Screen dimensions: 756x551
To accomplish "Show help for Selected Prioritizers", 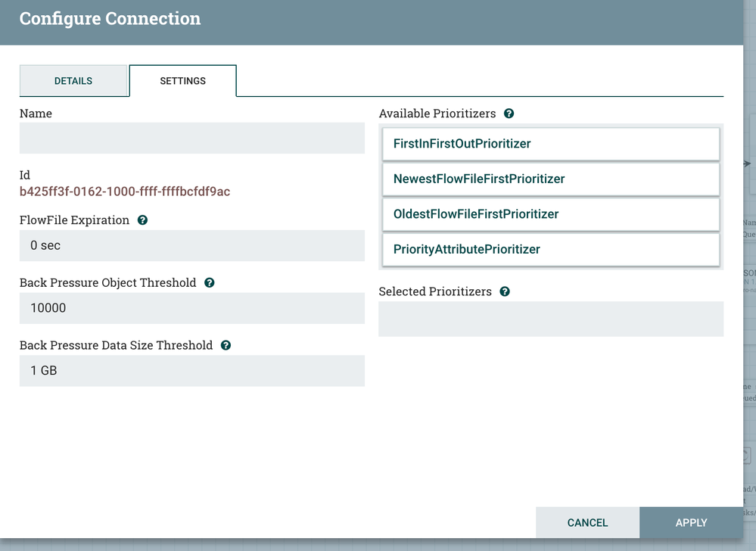I will coord(505,291).
